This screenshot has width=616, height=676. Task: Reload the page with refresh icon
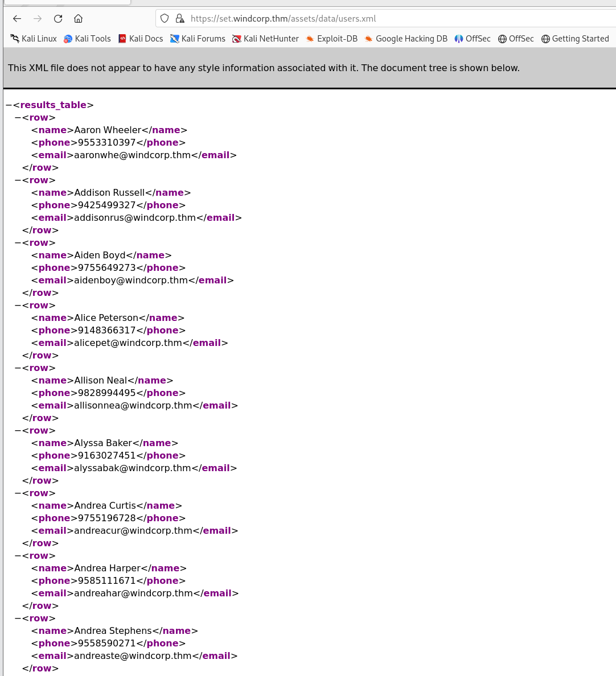(58, 19)
